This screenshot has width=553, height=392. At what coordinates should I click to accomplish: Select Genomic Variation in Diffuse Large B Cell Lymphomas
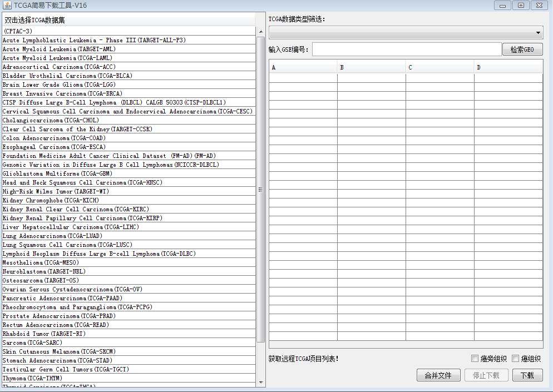click(x=129, y=165)
